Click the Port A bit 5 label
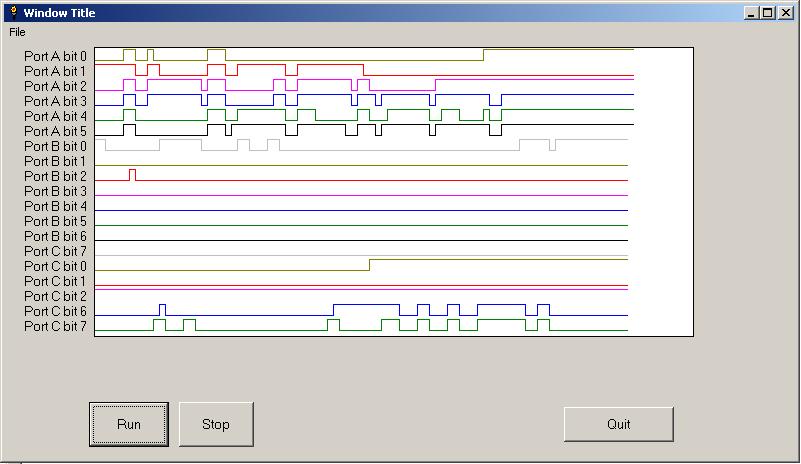This screenshot has width=801, height=464. tap(55, 132)
